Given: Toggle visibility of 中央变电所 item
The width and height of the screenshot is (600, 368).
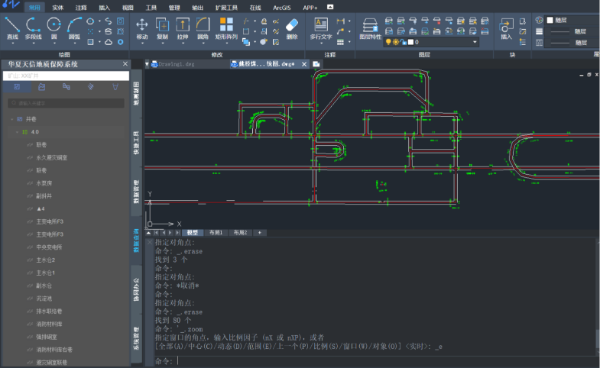Looking at the screenshot, I should point(30,247).
